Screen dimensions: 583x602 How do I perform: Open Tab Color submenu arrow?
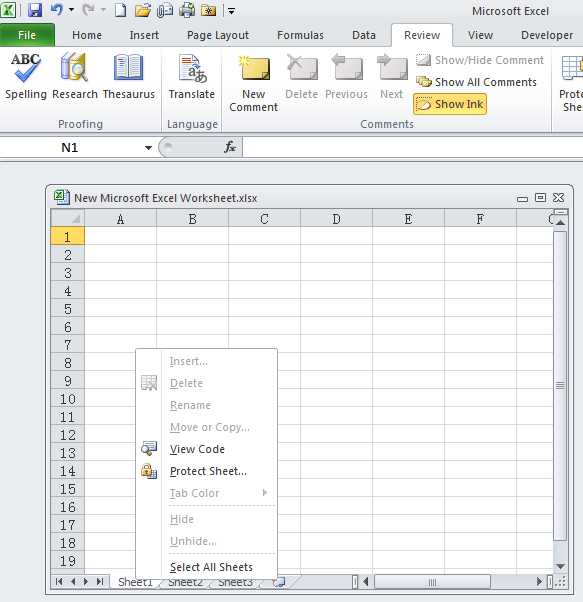pos(264,493)
